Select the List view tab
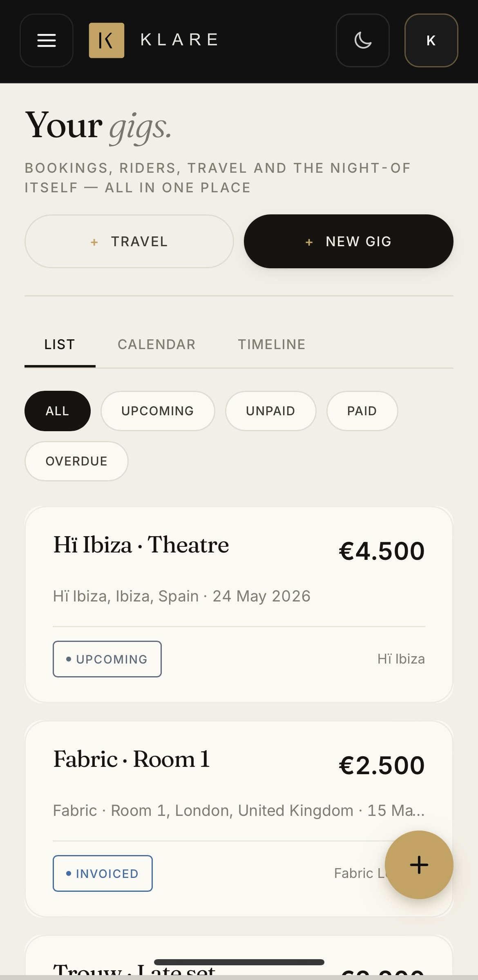478x980 pixels. coord(60,345)
